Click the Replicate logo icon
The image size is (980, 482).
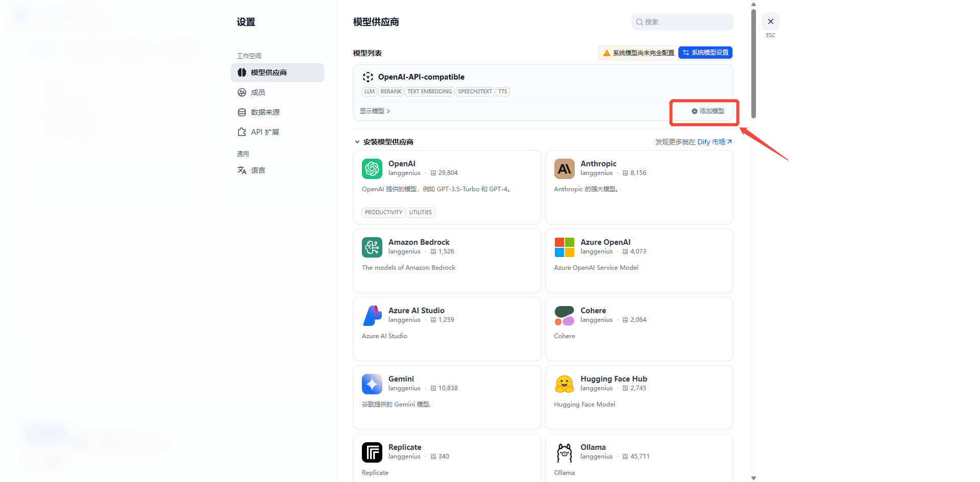(x=372, y=452)
